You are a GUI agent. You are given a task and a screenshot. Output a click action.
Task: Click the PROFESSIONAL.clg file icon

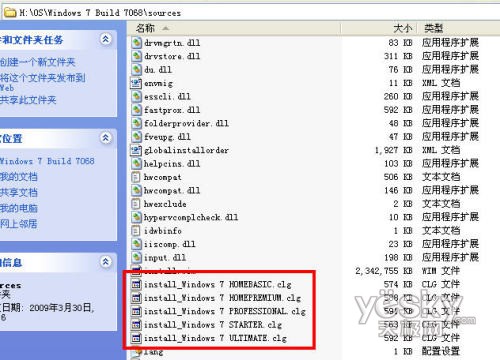pos(136,311)
